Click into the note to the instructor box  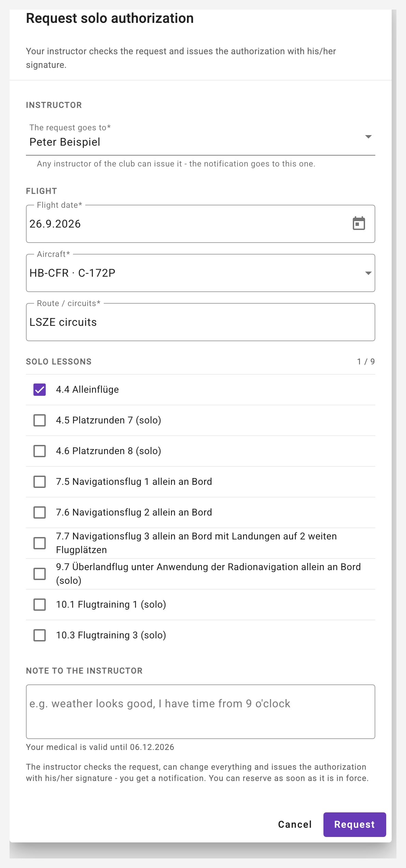pyautogui.click(x=201, y=712)
